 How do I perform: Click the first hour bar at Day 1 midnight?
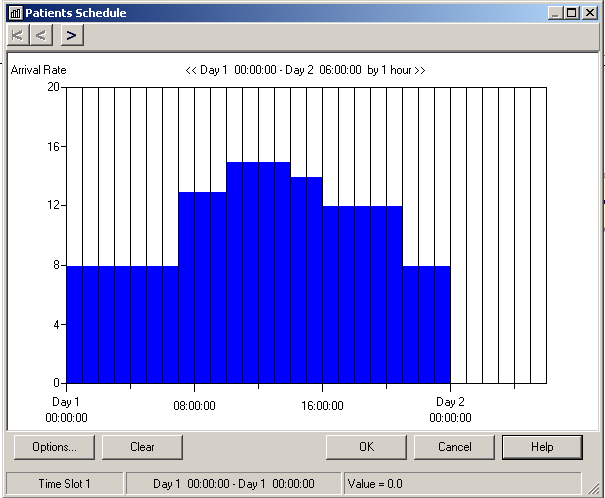(74, 324)
